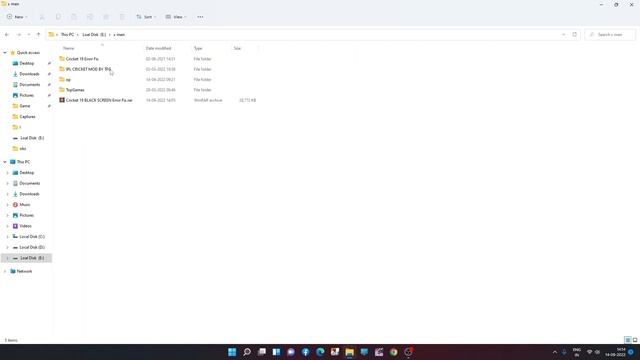This screenshot has height=360, width=640.
Task: Open the Sort dropdown menu
Action: [x=146, y=17]
